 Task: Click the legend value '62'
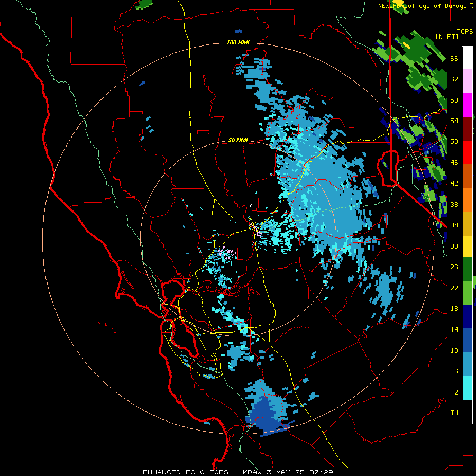(454, 79)
